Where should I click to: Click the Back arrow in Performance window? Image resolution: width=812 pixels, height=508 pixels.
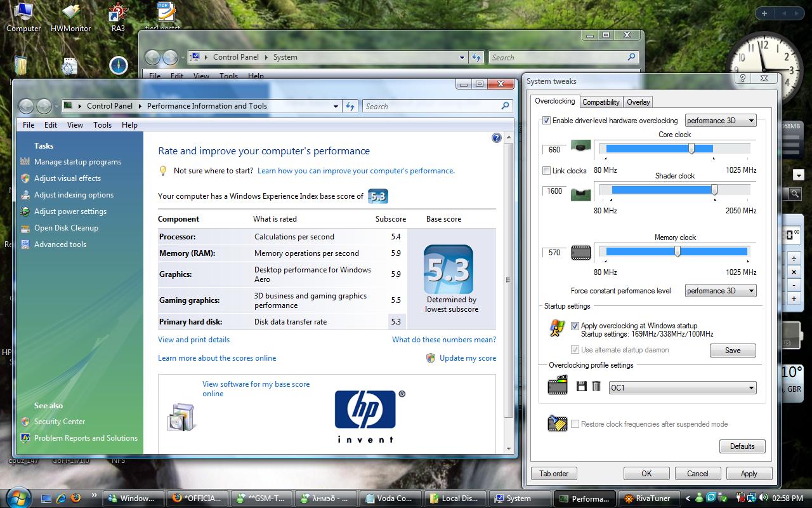(x=26, y=106)
